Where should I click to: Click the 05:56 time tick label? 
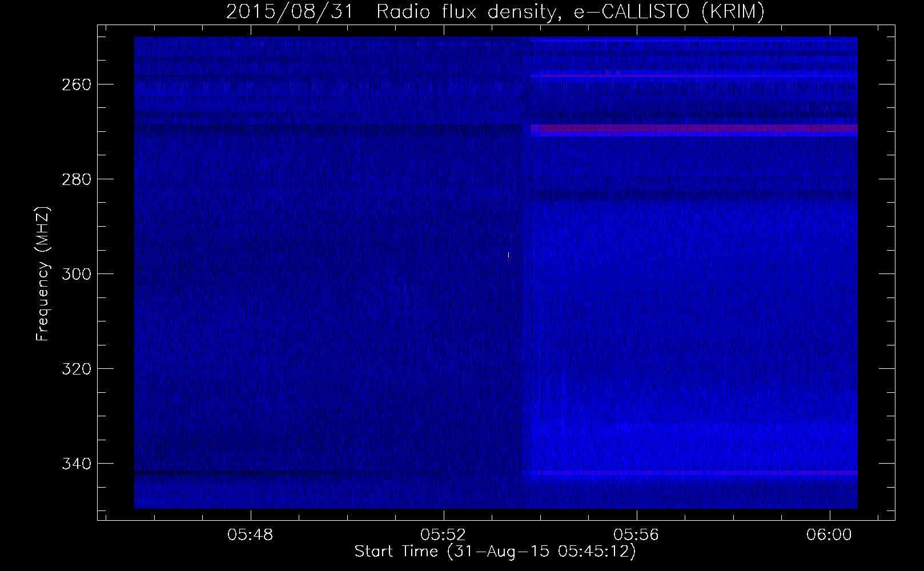coord(637,534)
